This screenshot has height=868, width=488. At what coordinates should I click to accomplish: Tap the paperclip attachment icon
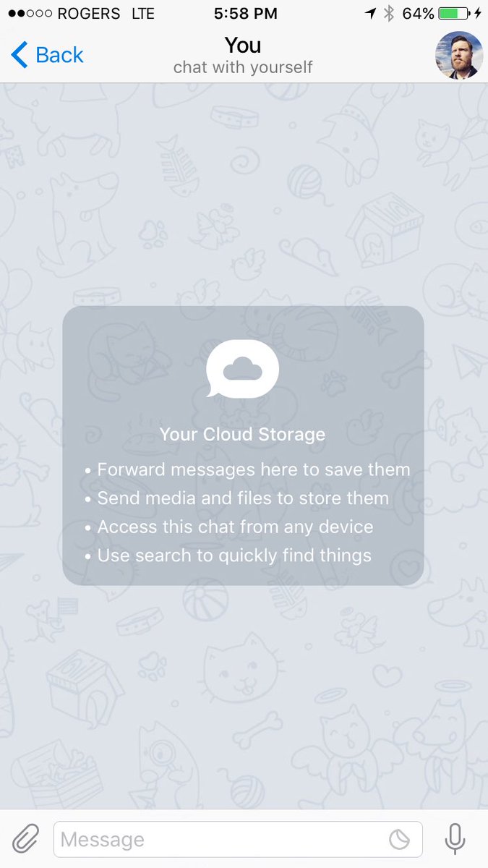point(25,839)
